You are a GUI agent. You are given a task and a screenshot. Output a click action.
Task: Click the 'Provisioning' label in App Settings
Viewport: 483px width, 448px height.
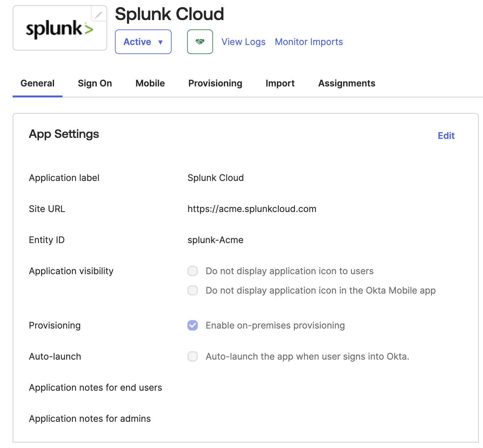click(x=55, y=325)
